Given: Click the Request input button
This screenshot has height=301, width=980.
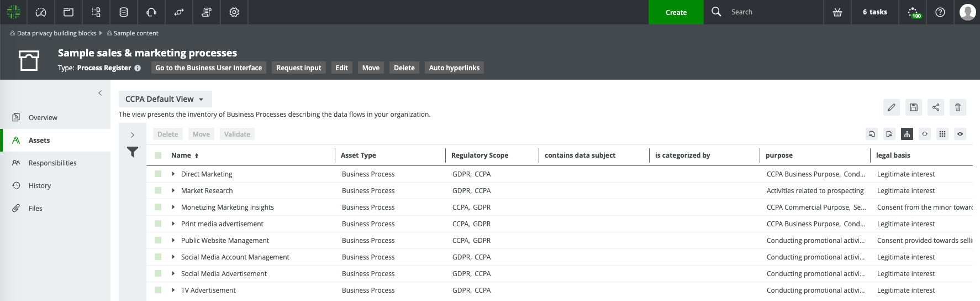Looking at the screenshot, I should pos(298,68).
